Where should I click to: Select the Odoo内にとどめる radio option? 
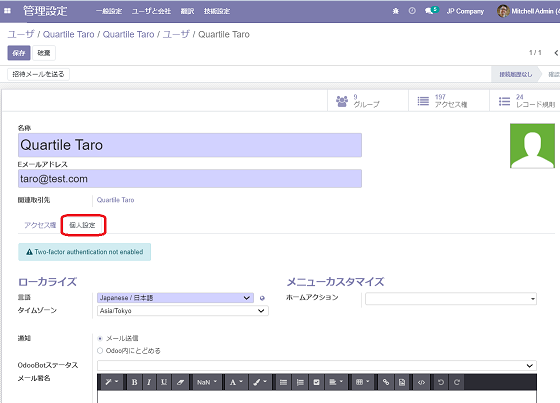click(x=100, y=351)
